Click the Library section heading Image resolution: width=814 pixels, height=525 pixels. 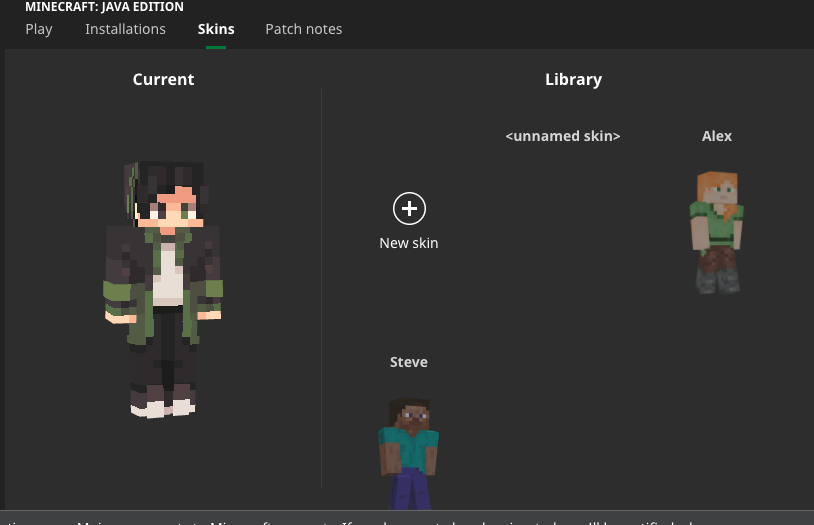coord(573,79)
